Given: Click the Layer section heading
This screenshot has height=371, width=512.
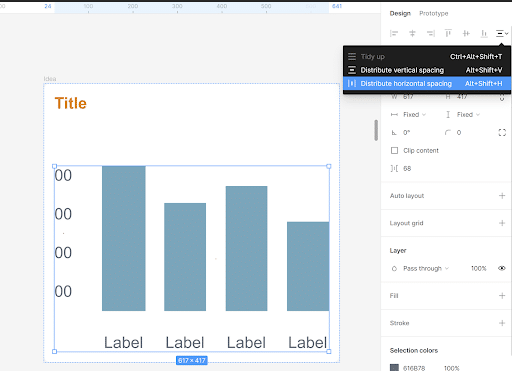Looking at the screenshot, I should (398, 250).
